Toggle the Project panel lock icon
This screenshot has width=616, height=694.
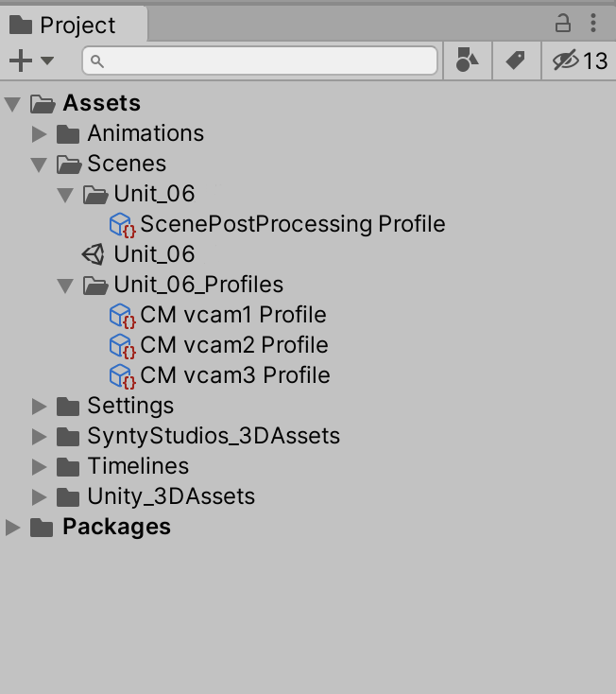pos(562,23)
